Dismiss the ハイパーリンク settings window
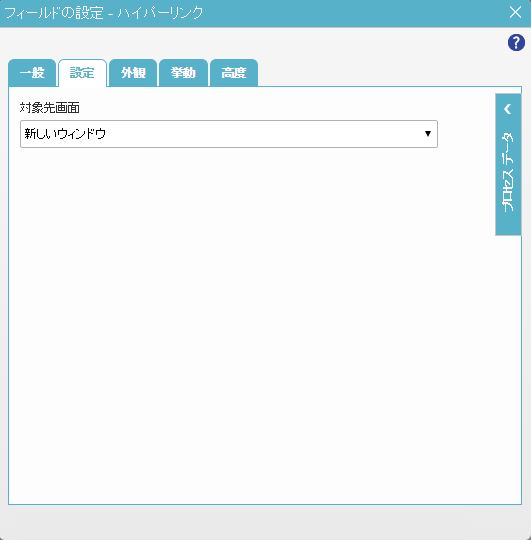The height and width of the screenshot is (540, 531). pyautogui.click(x=515, y=12)
